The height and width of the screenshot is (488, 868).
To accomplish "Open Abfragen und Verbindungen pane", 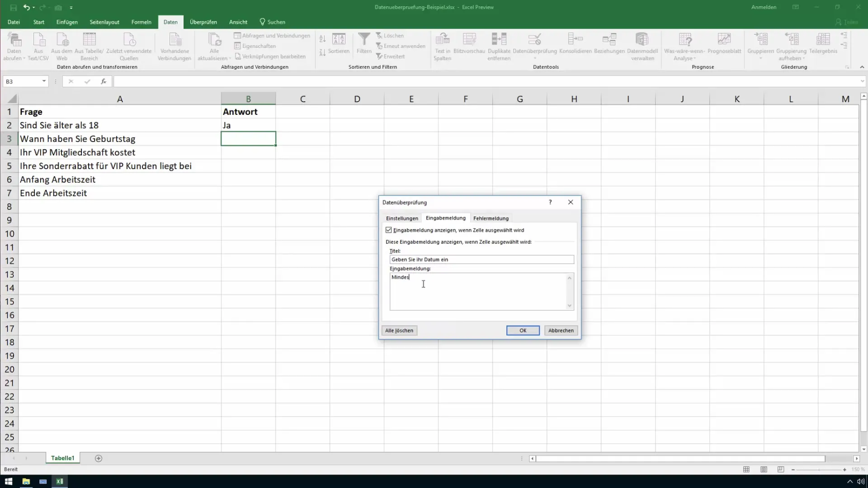I will click(x=272, y=36).
